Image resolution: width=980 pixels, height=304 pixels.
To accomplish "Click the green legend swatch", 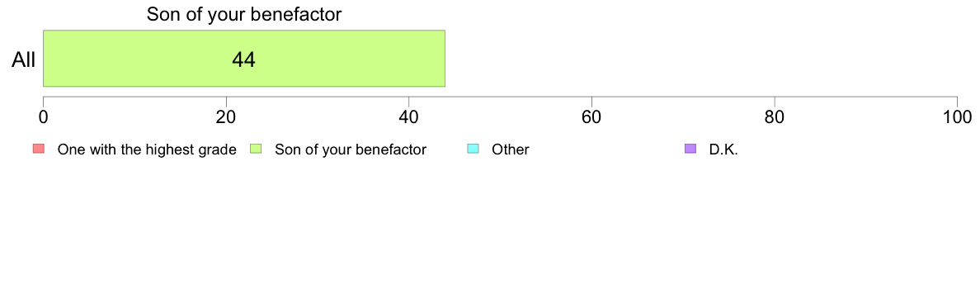I will [256, 149].
